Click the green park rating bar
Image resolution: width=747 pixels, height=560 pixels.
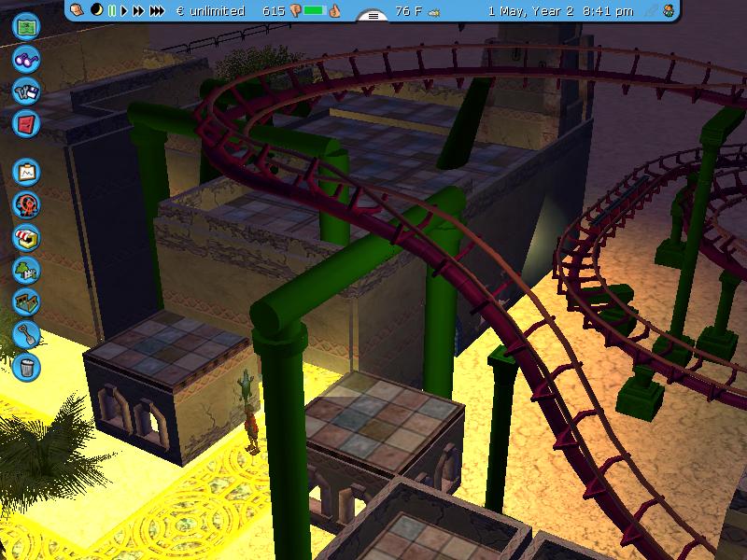(x=315, y=10)
